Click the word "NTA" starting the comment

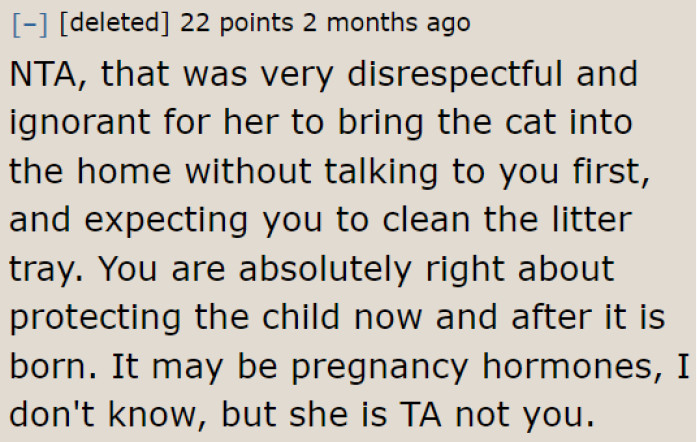tap(46, 76)
